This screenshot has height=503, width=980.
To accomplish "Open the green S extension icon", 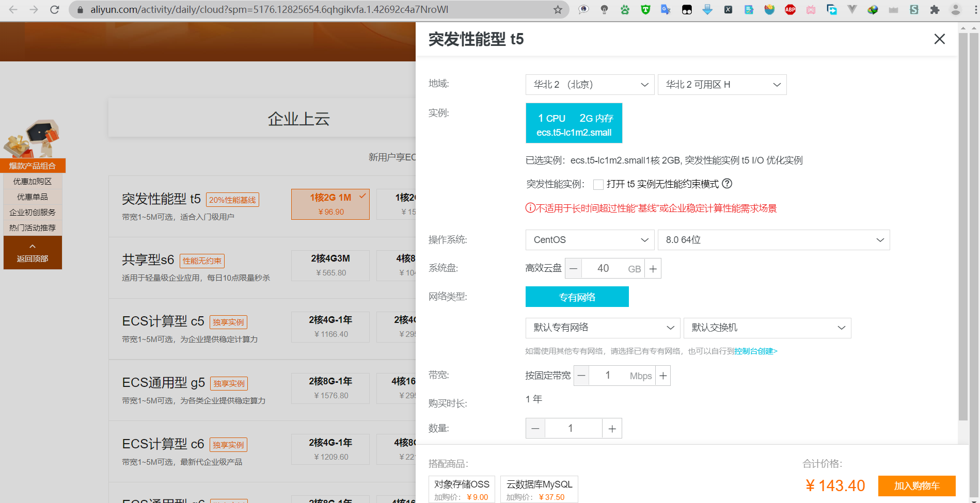I will 914,9.
